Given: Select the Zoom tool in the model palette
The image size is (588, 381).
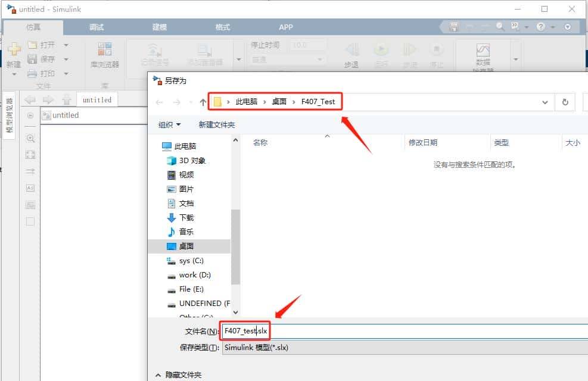Looking at the screenshot, I should click(30, 138).
